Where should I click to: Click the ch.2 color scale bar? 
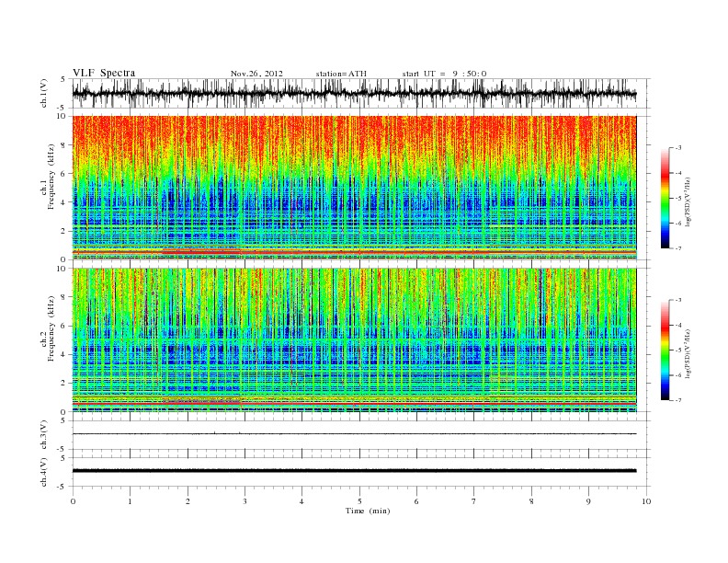tap(665, 350)
